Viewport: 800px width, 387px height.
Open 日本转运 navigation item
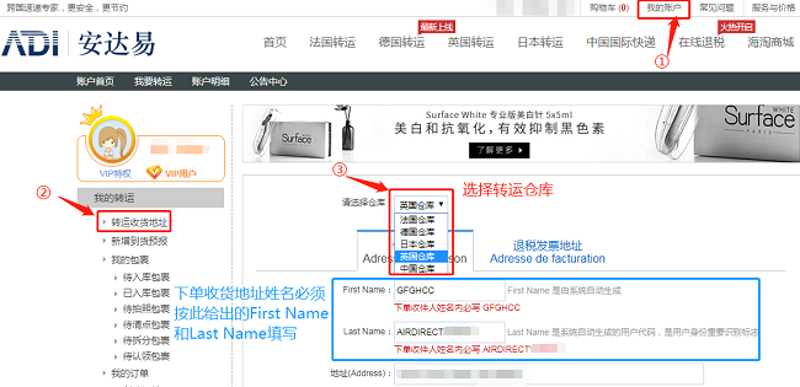pos(540,42)
